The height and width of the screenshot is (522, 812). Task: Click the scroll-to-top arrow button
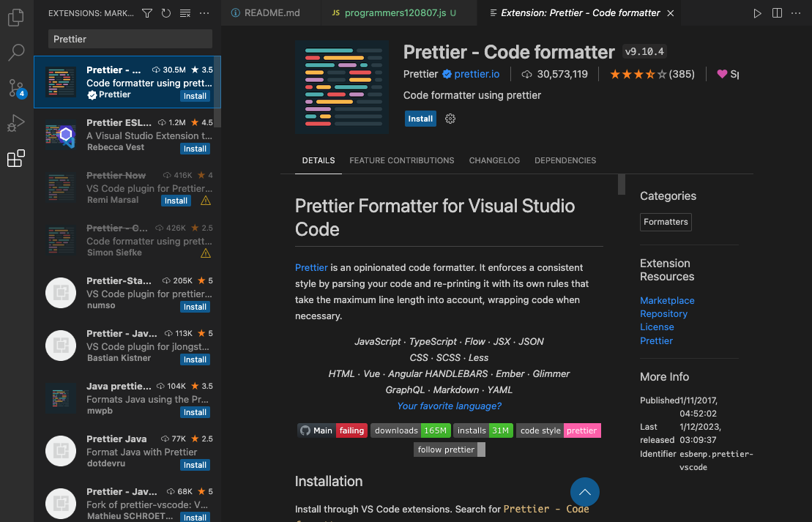point(585,492)
